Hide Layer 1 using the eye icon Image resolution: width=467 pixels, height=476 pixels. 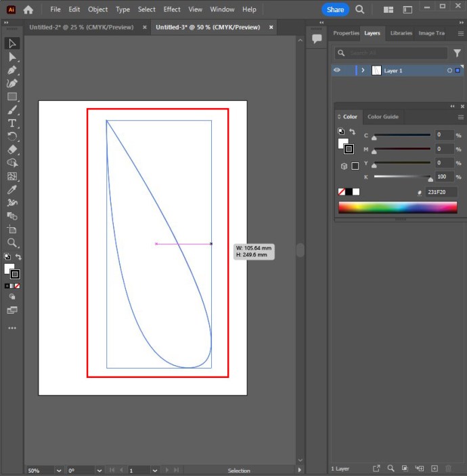(337, 70)
